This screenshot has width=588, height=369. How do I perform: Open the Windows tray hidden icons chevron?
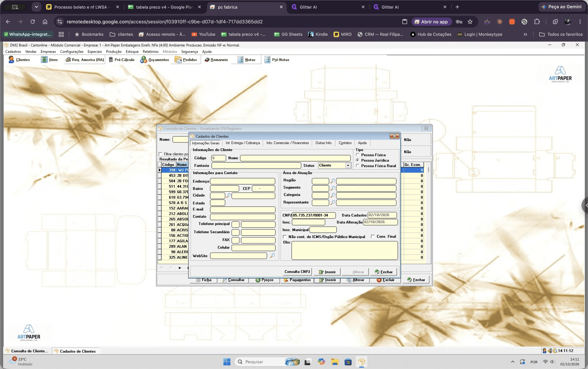(x=513, y=362)
